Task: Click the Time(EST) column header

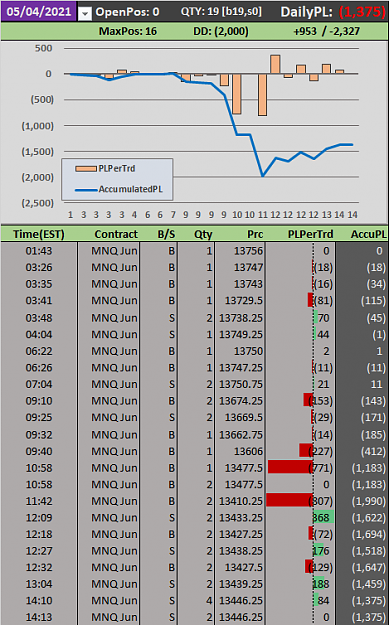Action: [39, 234]
